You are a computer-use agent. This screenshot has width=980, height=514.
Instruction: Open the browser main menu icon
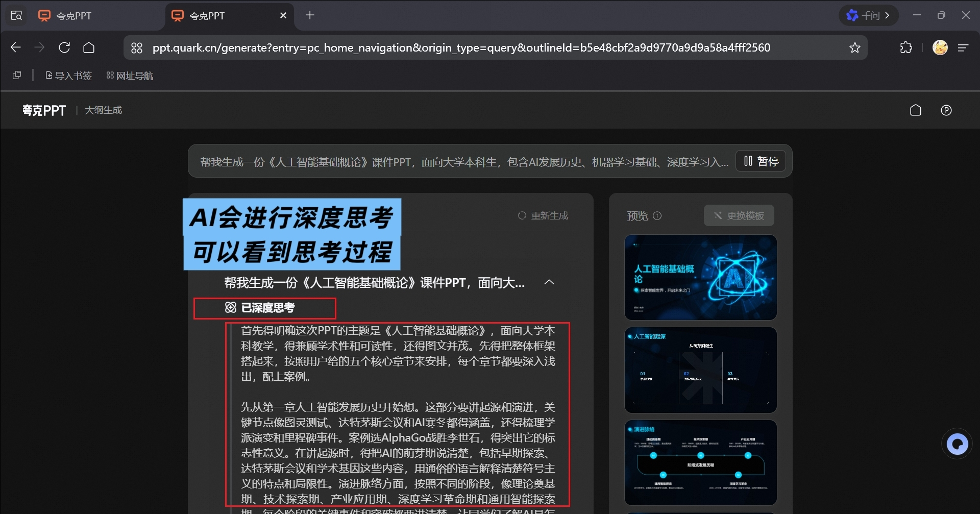point(963,47)
